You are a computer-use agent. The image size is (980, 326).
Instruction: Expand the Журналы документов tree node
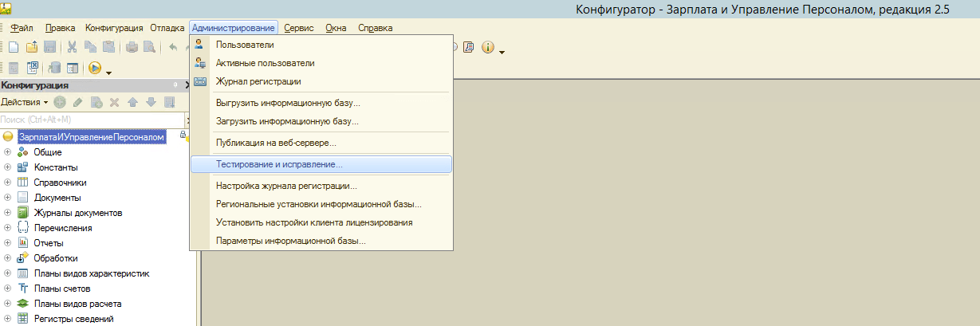click(7, 213)
